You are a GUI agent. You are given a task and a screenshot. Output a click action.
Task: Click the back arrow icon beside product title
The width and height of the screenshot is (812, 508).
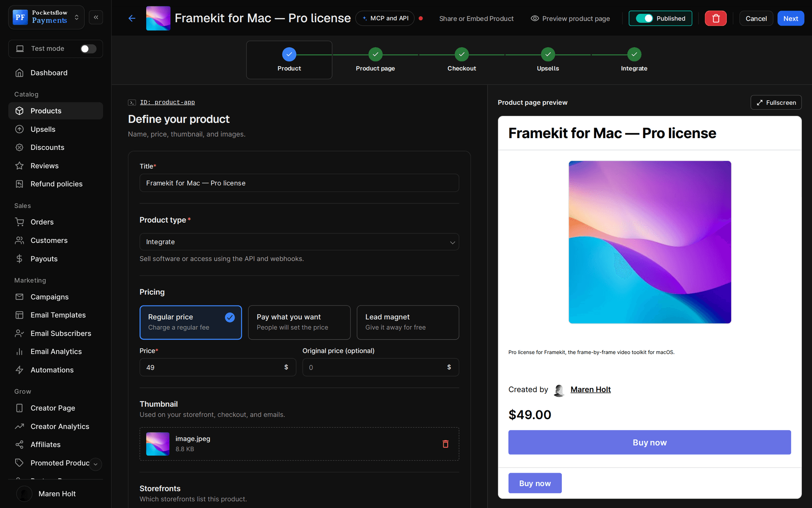(132, 18)
